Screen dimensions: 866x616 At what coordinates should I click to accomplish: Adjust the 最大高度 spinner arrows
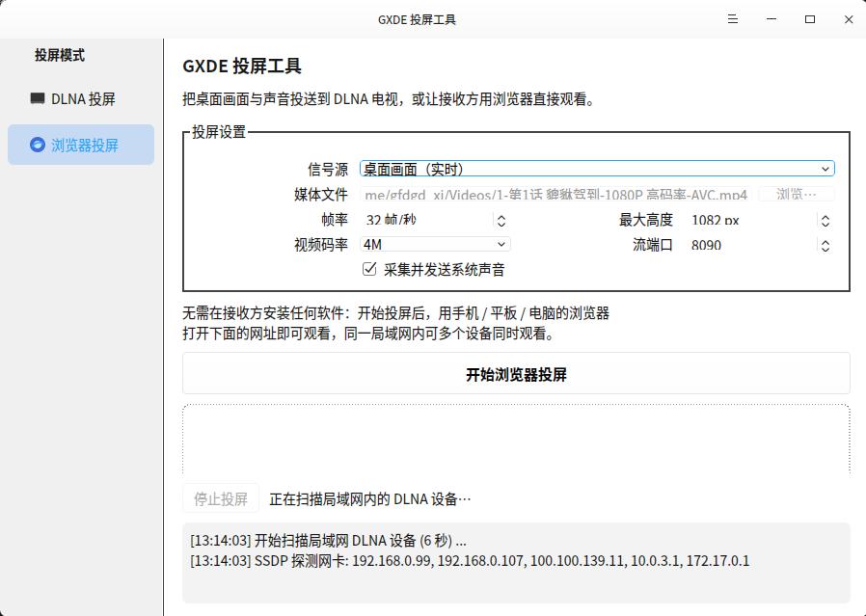tap(825, 221)
